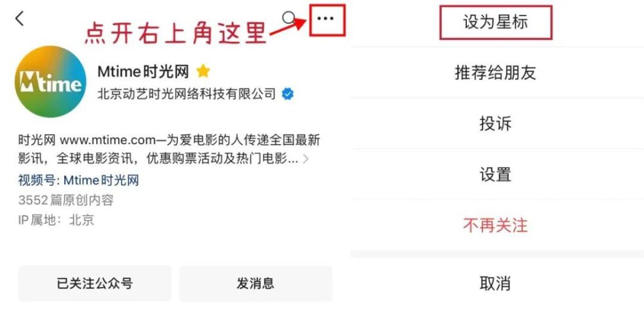Tap the Mtime时光网 account name
This screenshot has height=311, width=644.
[143, 71]
